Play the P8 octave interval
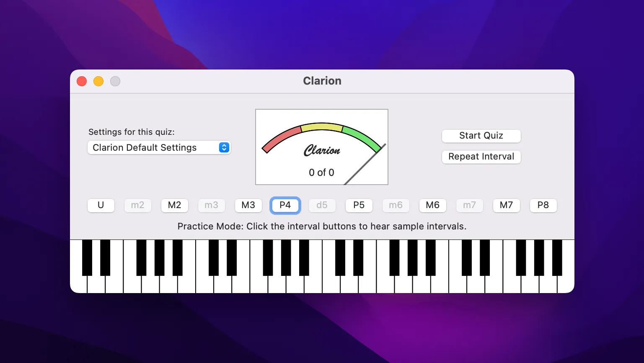Viewport: 644px width, 363px height. (x=543, y=205)
